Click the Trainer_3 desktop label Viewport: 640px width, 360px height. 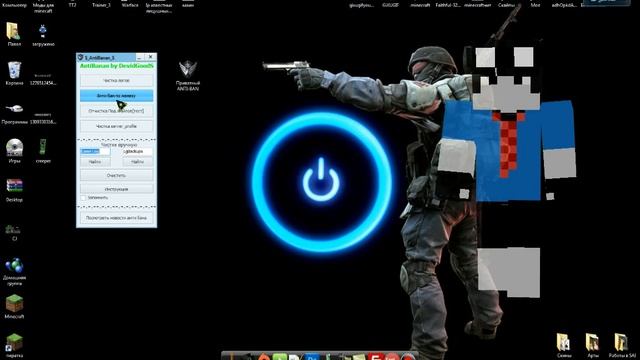point(101,5)
